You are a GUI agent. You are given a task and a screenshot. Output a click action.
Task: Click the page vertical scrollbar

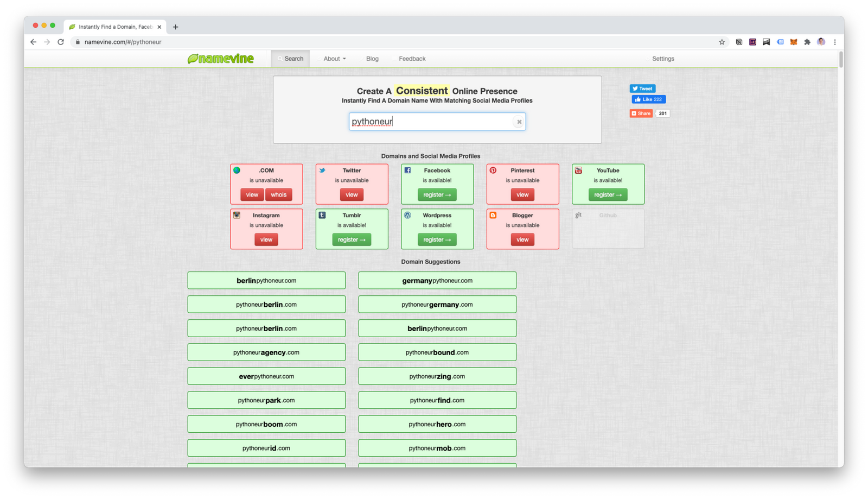coord(841,60)
